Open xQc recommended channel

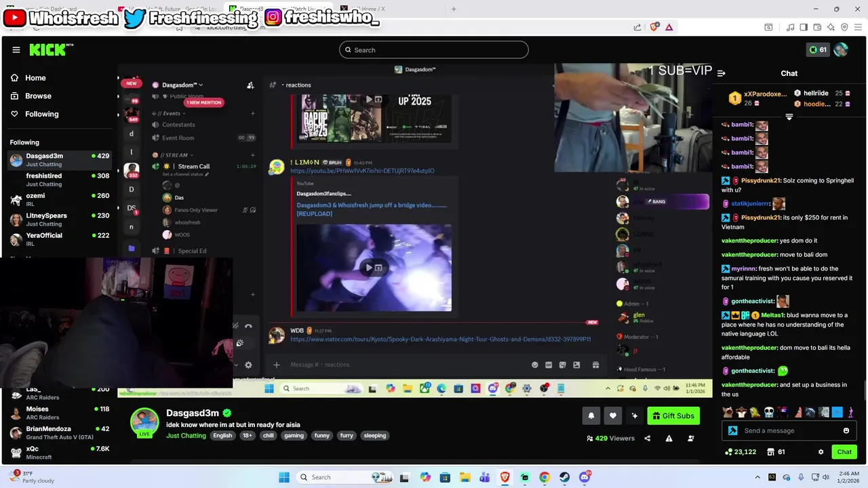(60, 452)
